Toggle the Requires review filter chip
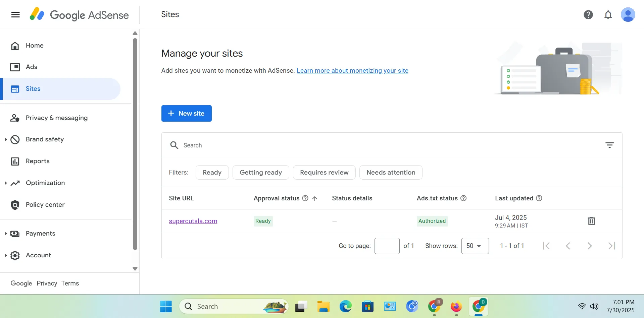 (x=324, y=172)
